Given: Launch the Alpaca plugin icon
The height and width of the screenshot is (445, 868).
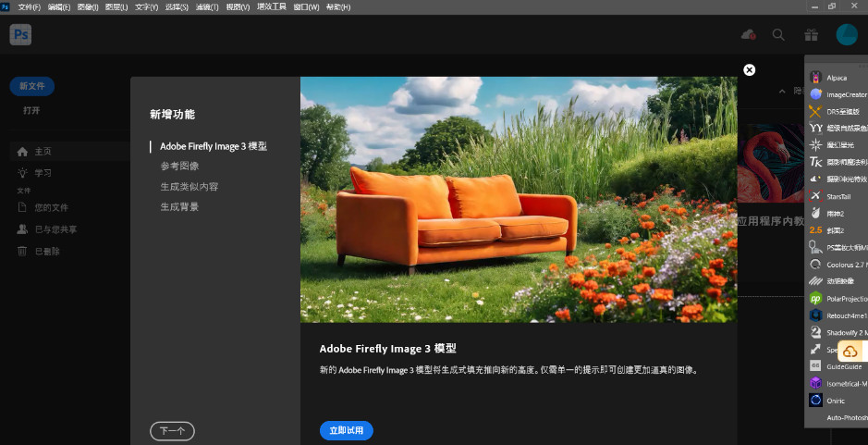Looking at the screenshot, I should point(815,77).
